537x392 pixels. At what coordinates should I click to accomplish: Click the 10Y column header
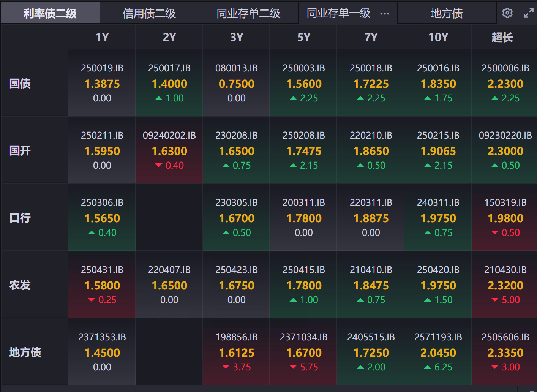click(438, 37)
